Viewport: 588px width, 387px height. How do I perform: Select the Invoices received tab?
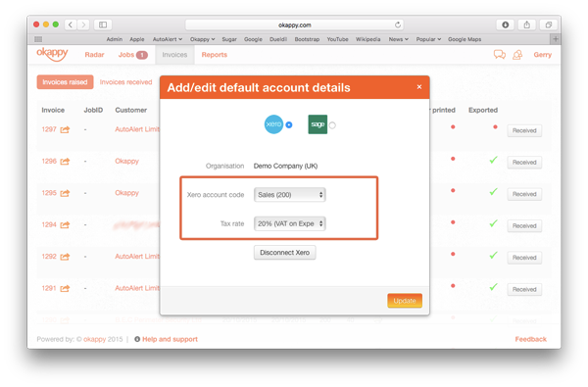coord(125,81)
